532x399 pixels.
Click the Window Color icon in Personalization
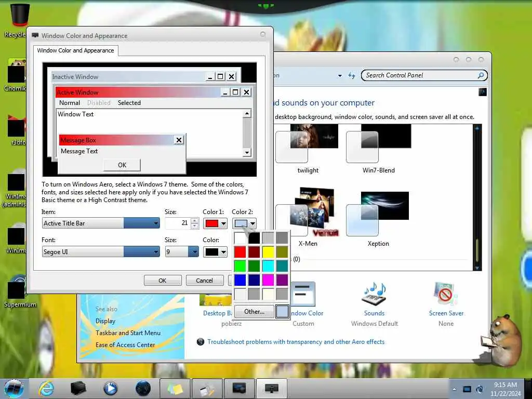(x=303, y=294)
